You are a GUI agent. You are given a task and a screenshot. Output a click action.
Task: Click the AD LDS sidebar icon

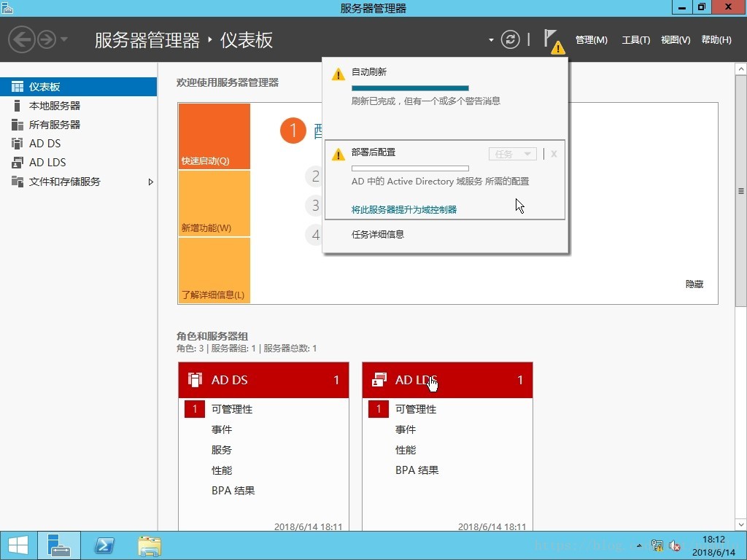coord(18,163)
